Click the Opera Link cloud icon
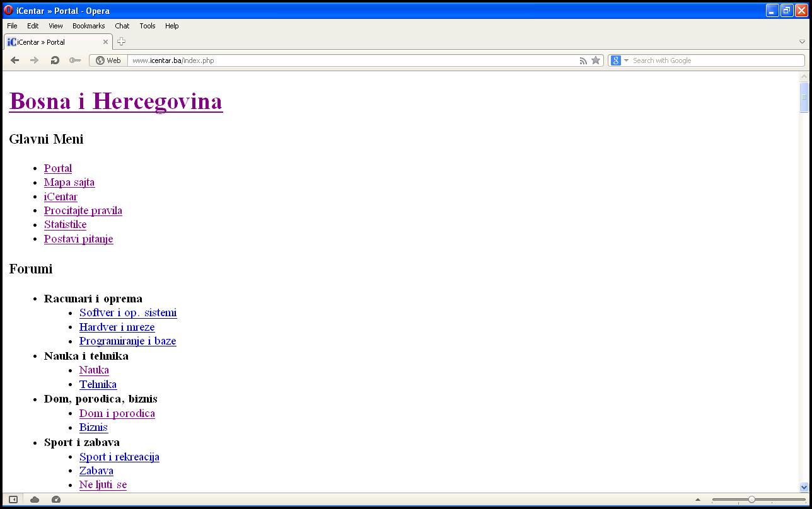 tap(35, 500)
